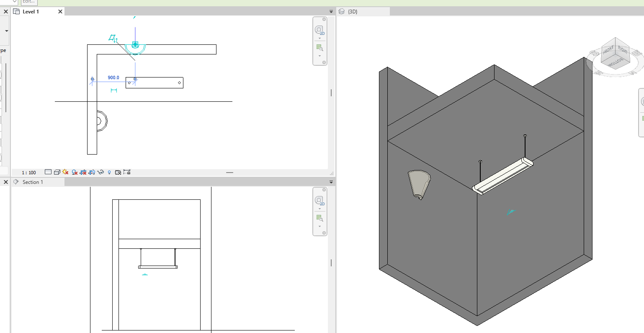
Task: Select Zoom Region tool in navigation bar
Action: (319, 48)
